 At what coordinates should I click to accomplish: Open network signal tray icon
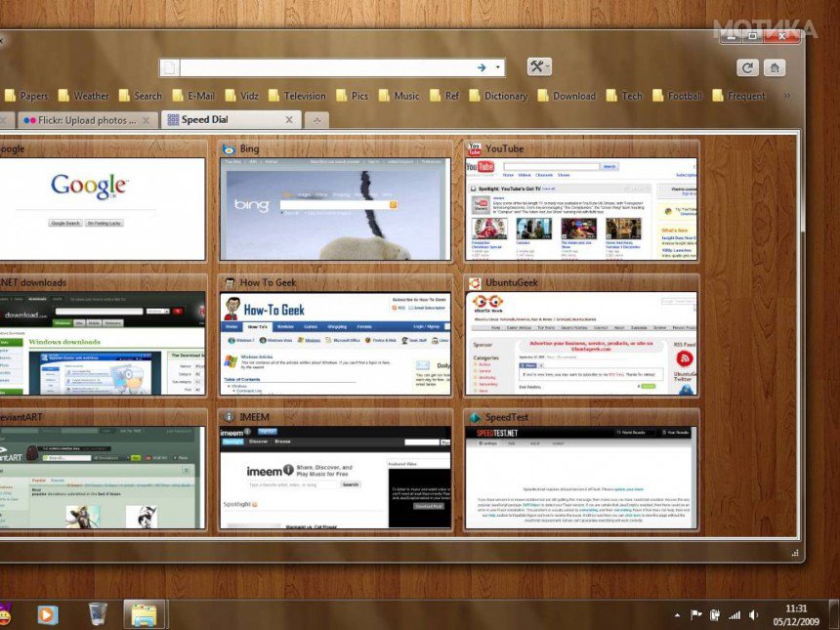click(x=735, y=615)
